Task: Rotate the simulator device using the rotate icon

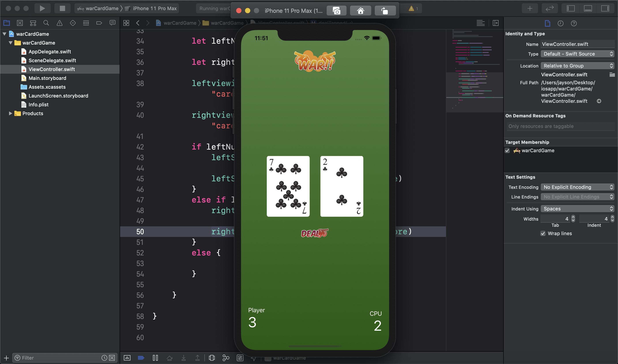Action: [x=385, y=11]
